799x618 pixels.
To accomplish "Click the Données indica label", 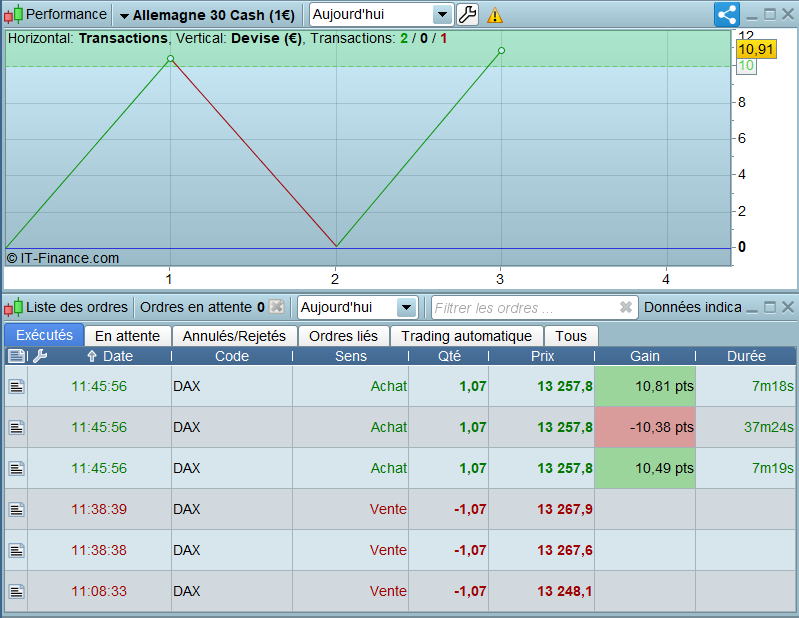I will click(693, 307).
